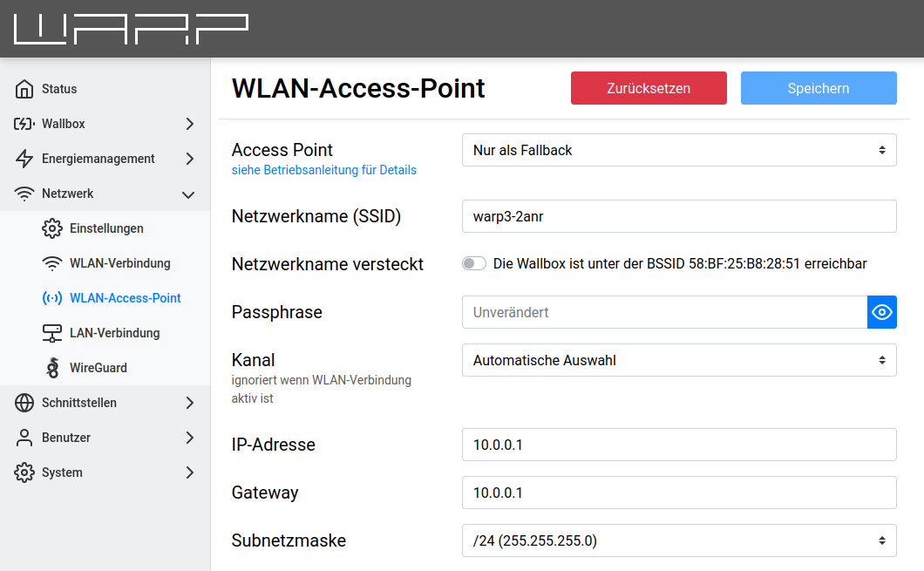Show the passphrase with the eye button
The width and height of the screenshot is (924, 571).
click(x=882, y=312)
